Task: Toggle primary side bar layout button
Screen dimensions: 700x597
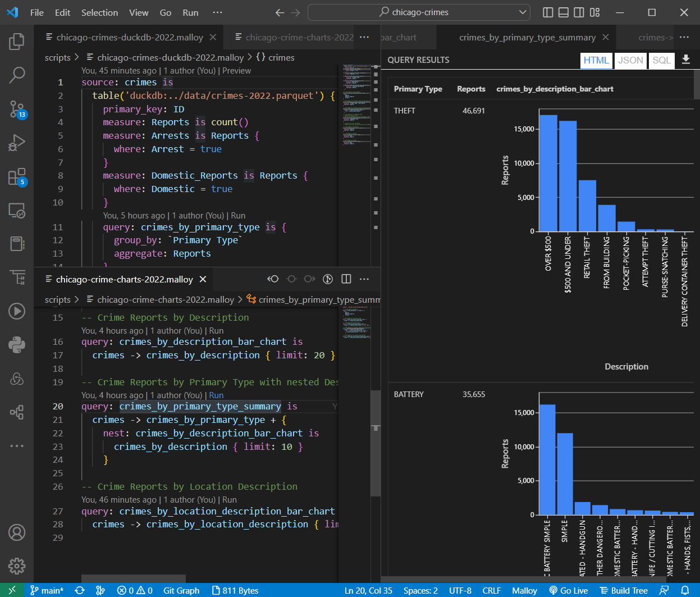Action: 548,12
